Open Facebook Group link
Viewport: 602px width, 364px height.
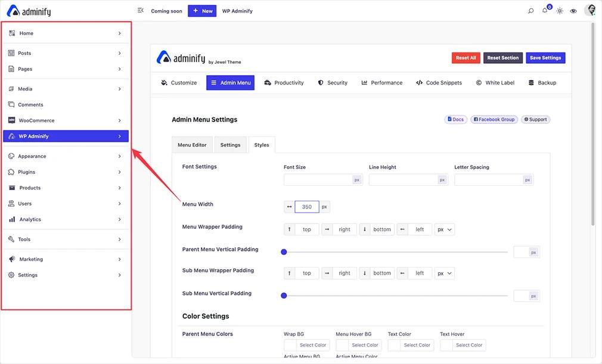(494, 119)
